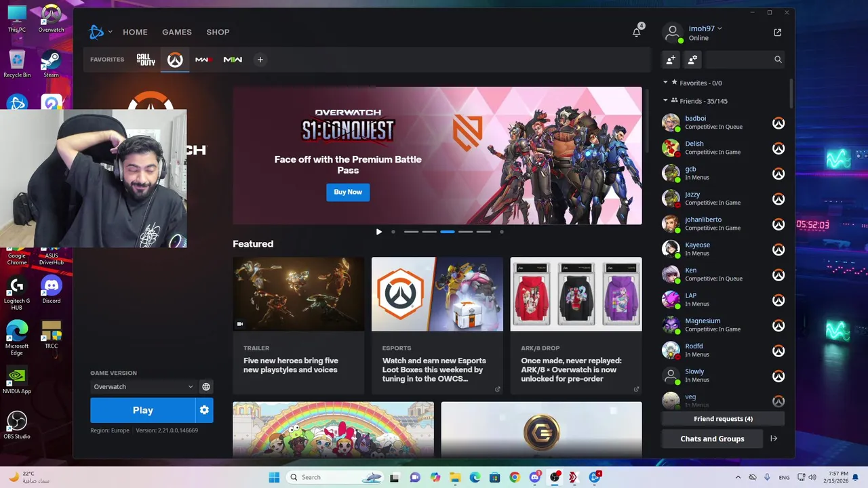Click Jazzy's avatar
This screenshot has width=868, height=488.
click(671, 199)
